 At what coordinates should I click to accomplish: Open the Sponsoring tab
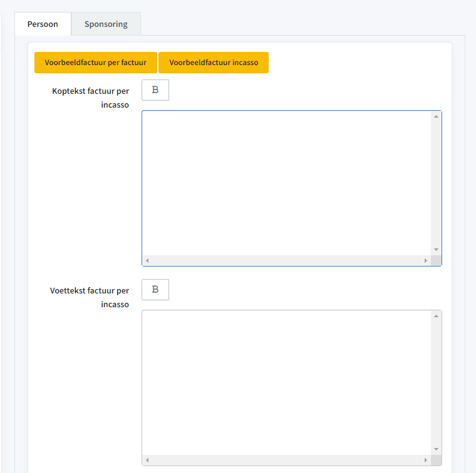[x=106, y=24]
